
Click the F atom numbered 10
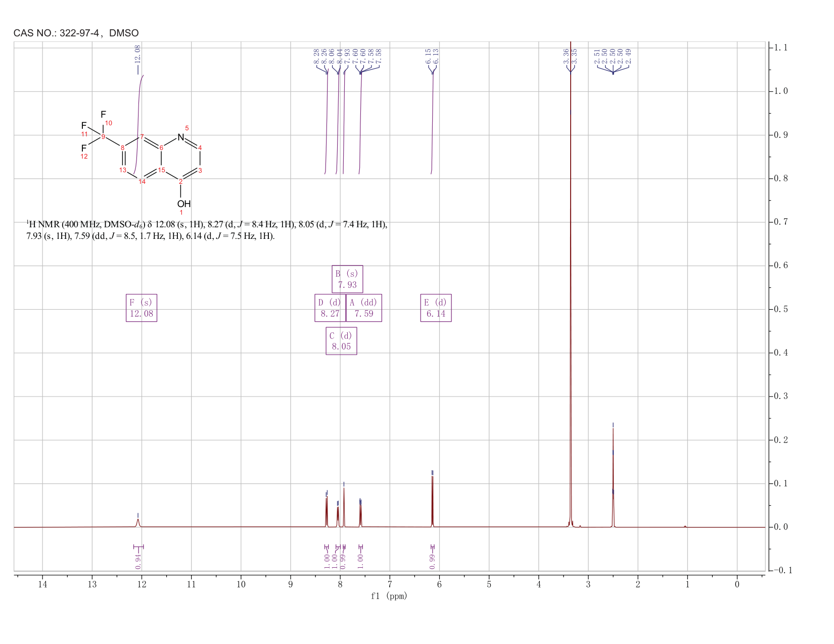[x=103, y=115]
